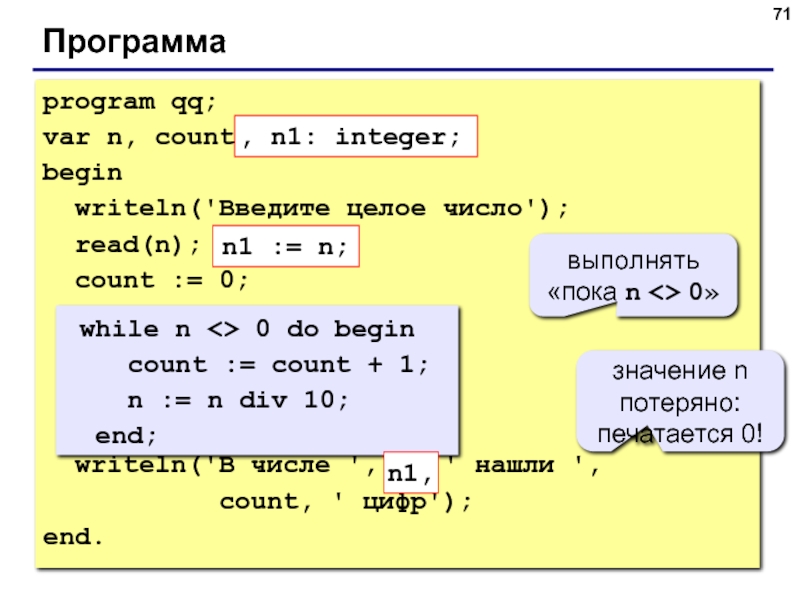Click the line "count := 0;"
Screen dimensions: 800x600
tap(162, 281)
